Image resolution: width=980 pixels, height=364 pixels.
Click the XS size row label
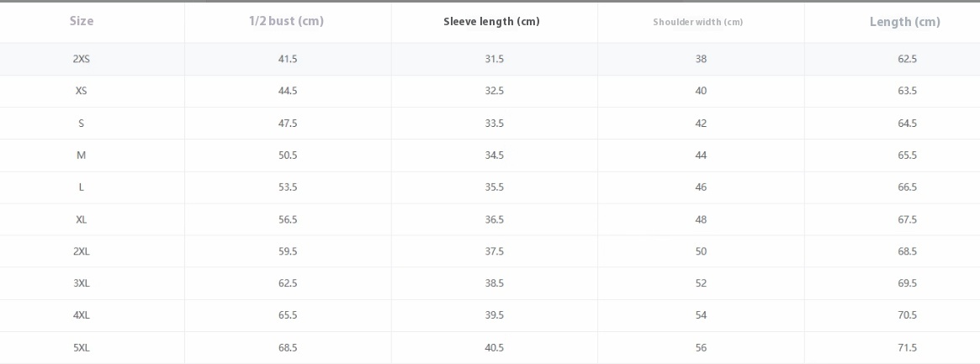coord(82,91)
